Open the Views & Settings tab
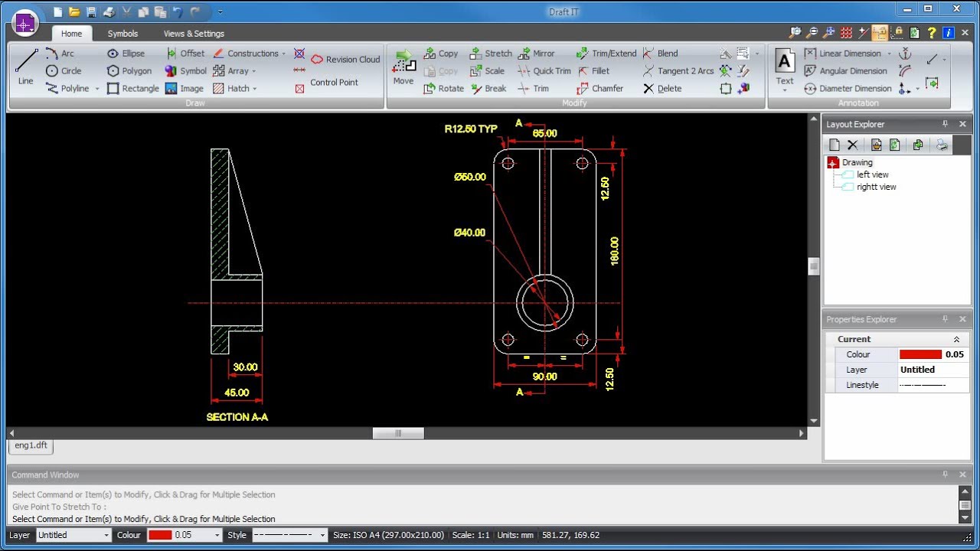The height and width of the screenshot is (551, 980). point(194,34)
